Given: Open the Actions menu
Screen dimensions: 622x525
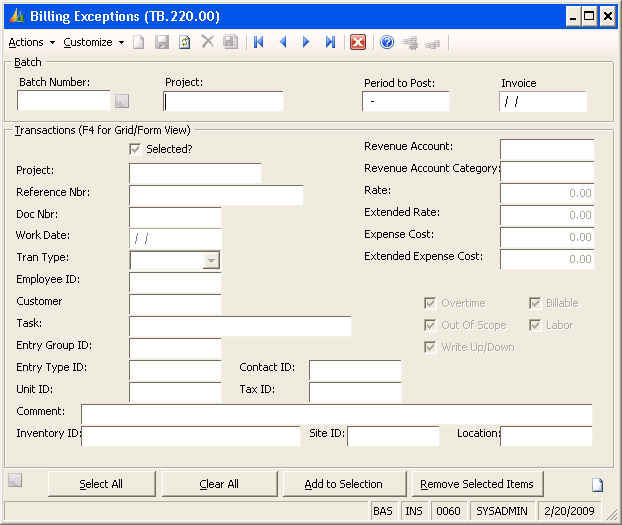Looking at the screenshot, I should [x=27, y=42].
